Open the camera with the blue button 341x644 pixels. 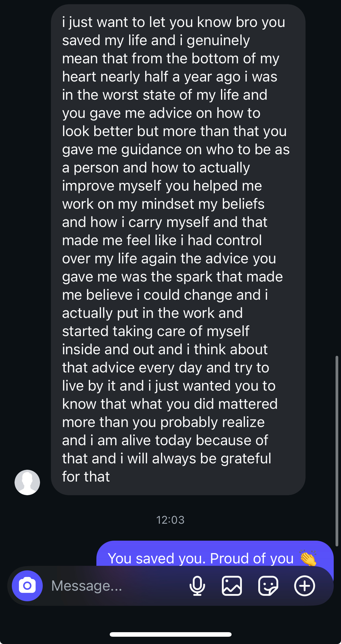click(27, 586)
